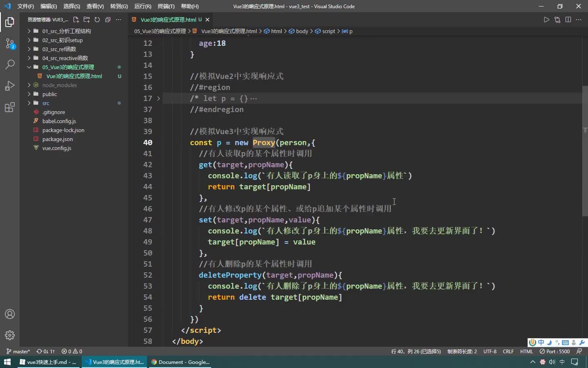Change language mode via HTML indicator
588x368 pixels.
[527, 351]
